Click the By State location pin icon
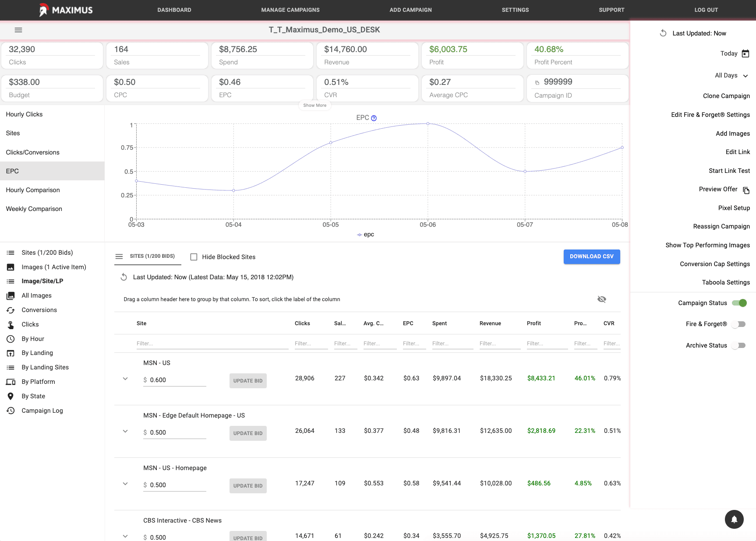Screen dimensions: 756x541 [x=11, y=396]
